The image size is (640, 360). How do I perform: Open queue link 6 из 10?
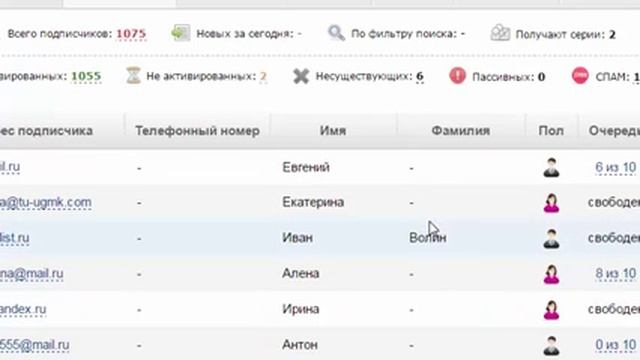pos(616,167)
